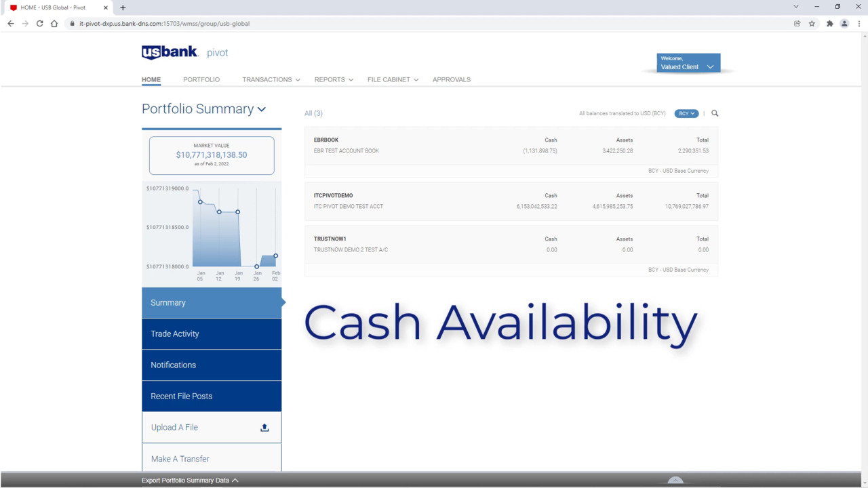Open the BCY currency selector
Viewport: 868px width, 488px height.
pos(686,113)
